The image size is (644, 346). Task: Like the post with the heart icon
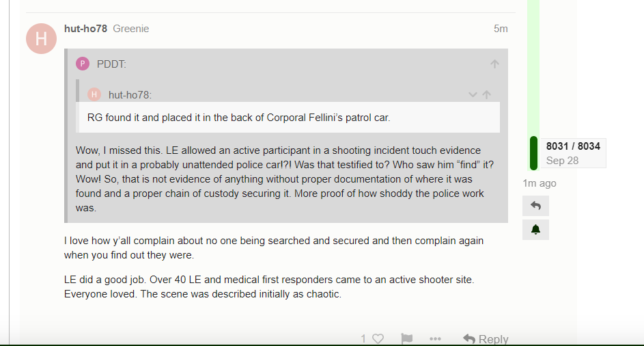click(378, 338)
